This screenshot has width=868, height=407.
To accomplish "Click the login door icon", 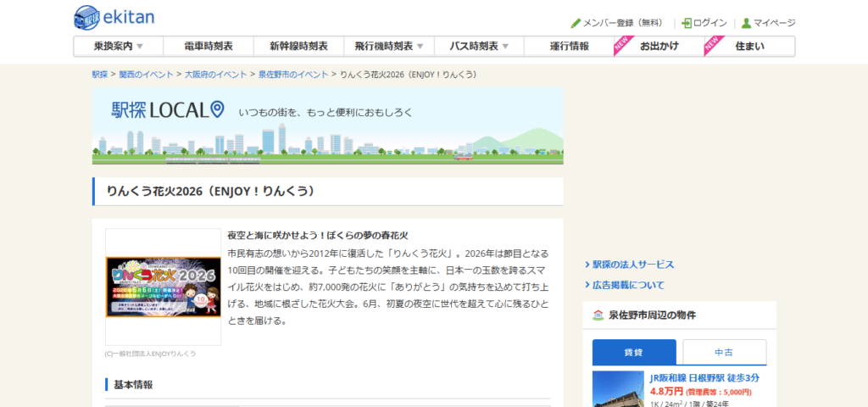I will [x=687, y=23].
